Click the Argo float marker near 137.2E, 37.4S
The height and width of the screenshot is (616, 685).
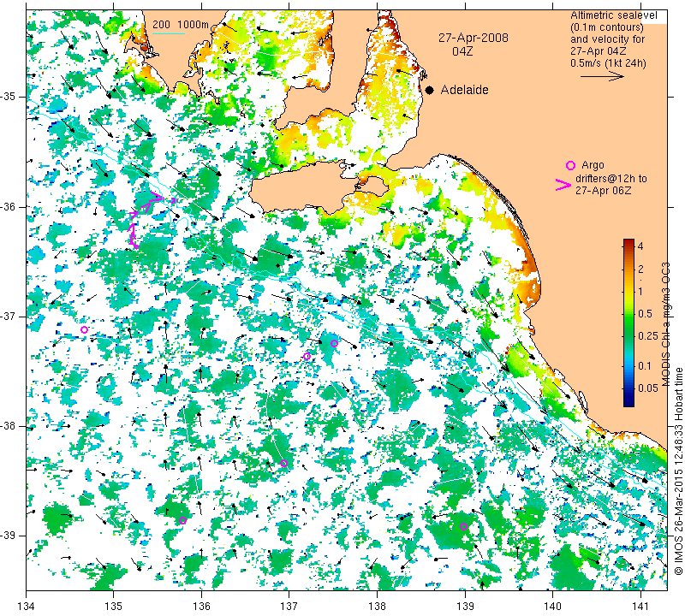307,356
